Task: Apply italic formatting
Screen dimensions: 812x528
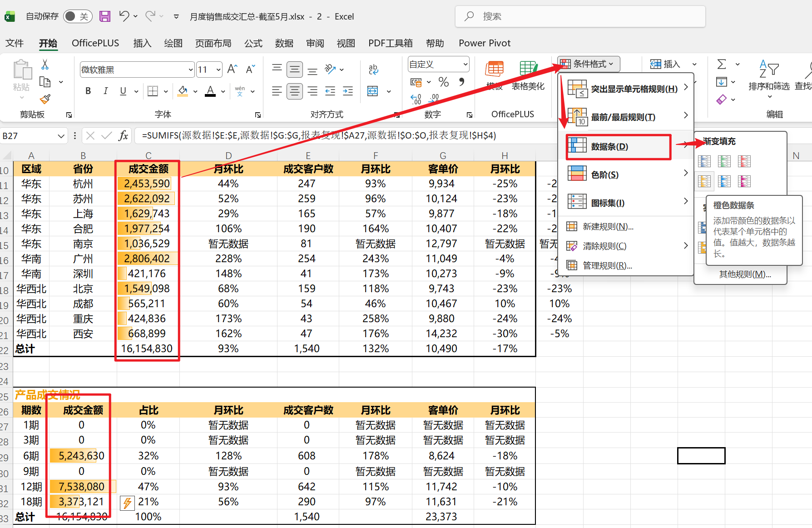Action: click(105, 91)
